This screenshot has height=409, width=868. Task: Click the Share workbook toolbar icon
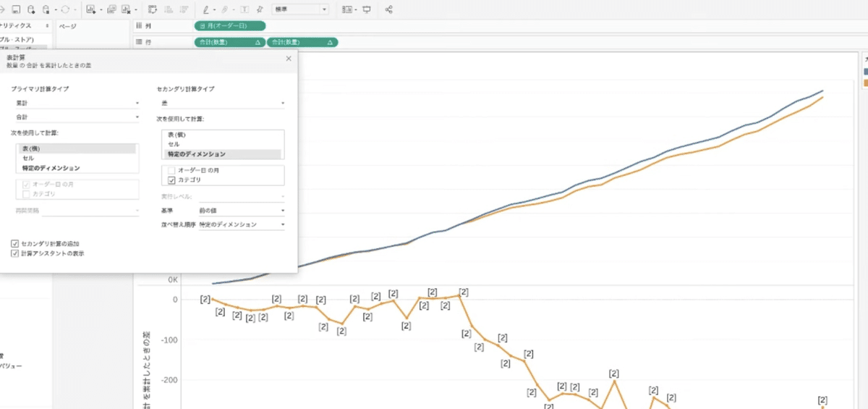pos(389,9)
